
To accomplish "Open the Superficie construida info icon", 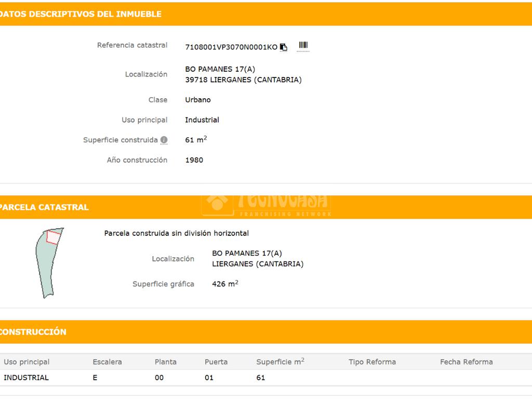I will [164, 140].
